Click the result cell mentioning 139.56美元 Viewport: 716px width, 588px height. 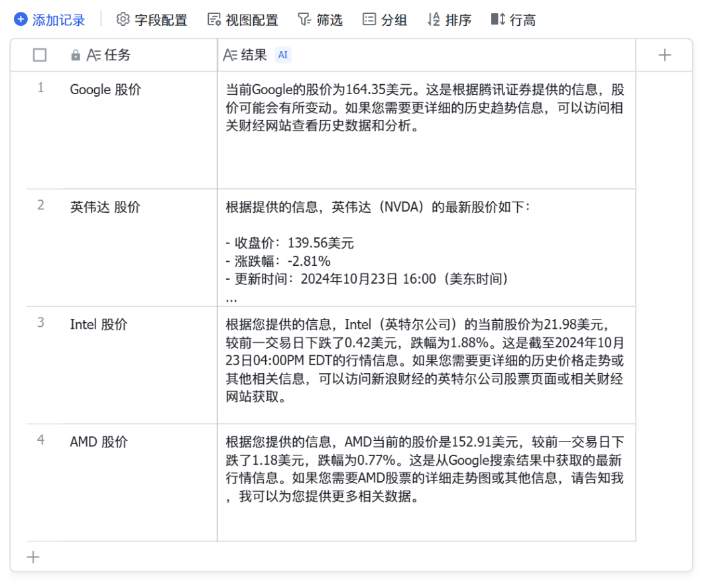click(x=426, y=248)
